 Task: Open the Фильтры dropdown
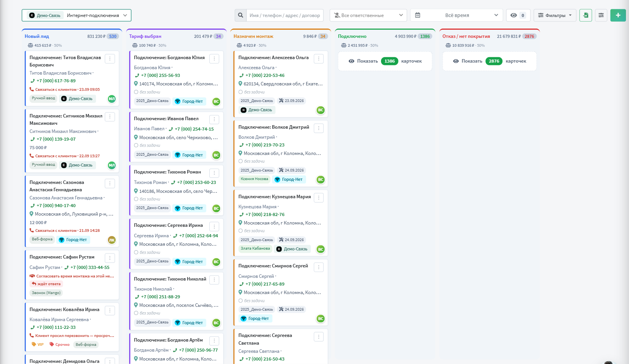[555, 15]
